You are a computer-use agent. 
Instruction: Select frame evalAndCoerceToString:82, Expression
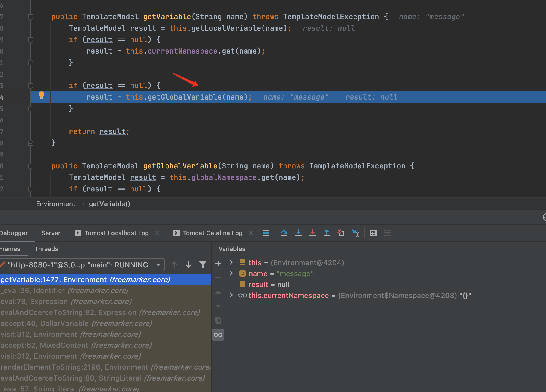tap(105, 312)
